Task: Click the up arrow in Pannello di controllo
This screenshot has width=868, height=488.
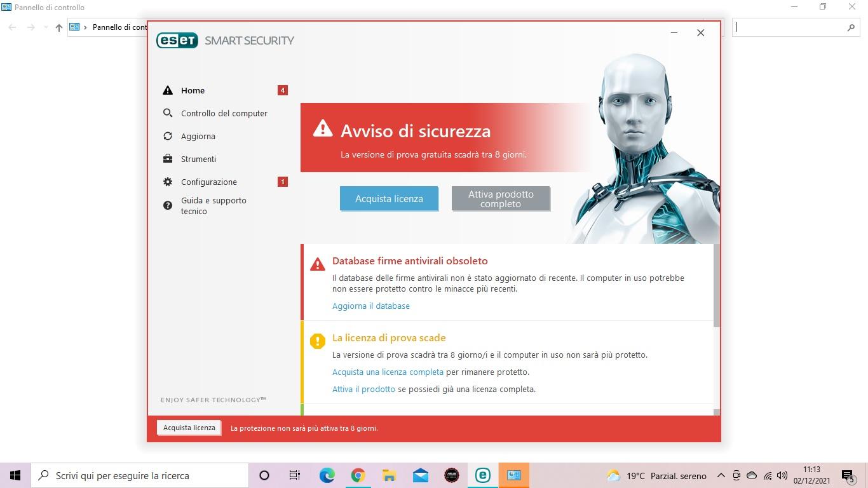Action: pos(59,27)
